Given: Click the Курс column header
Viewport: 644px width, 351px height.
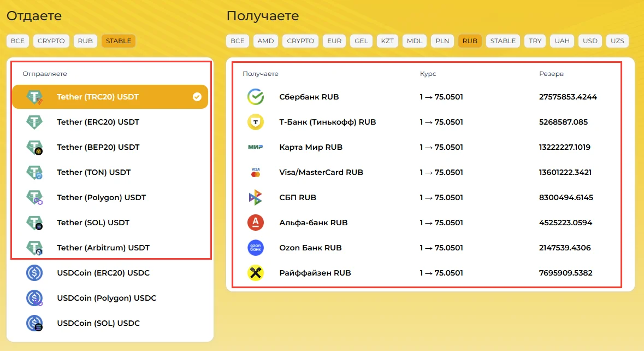Looking at the screenshot, I should (428, 74).
